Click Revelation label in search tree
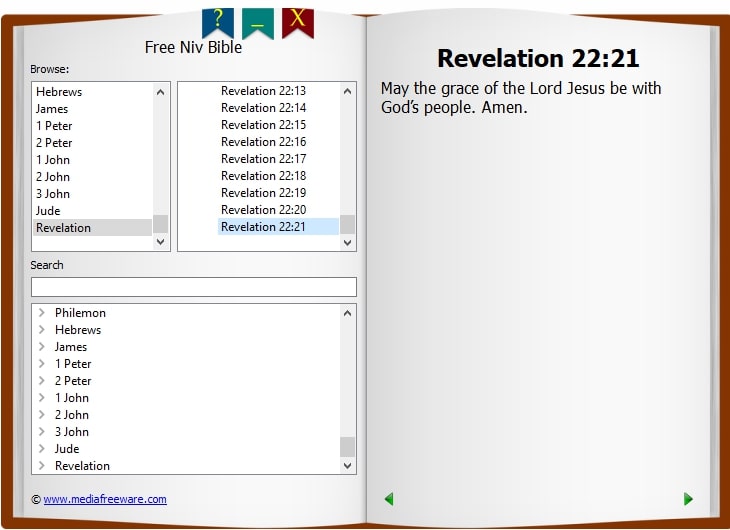Screen dimensions: 730x530 pyautogui.click(x=82, y=466)
